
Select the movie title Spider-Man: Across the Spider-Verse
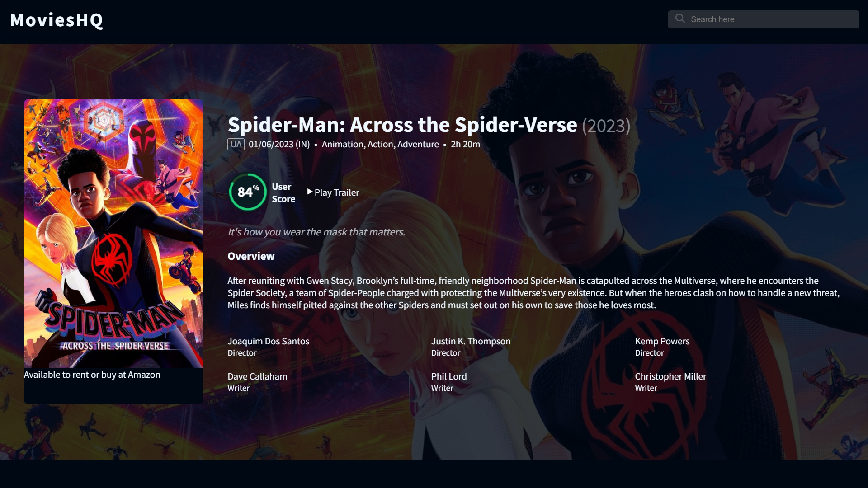tap(402, 125)
